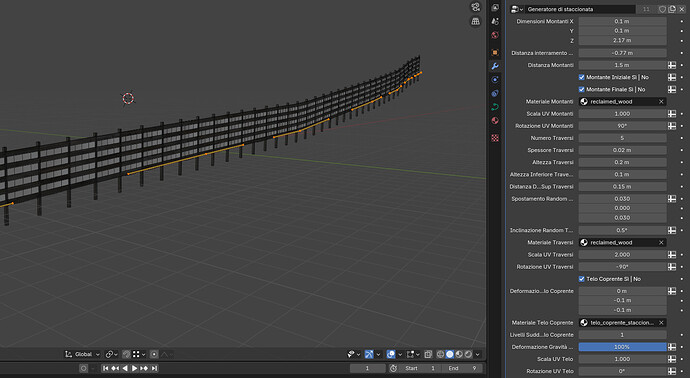
Task: Switch to material preview shading
Action: (459, 354)
